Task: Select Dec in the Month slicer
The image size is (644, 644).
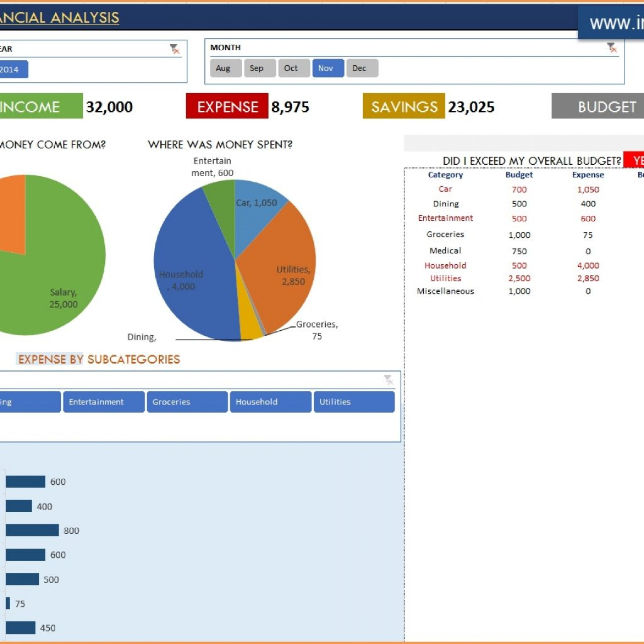Action: (362, 68)
